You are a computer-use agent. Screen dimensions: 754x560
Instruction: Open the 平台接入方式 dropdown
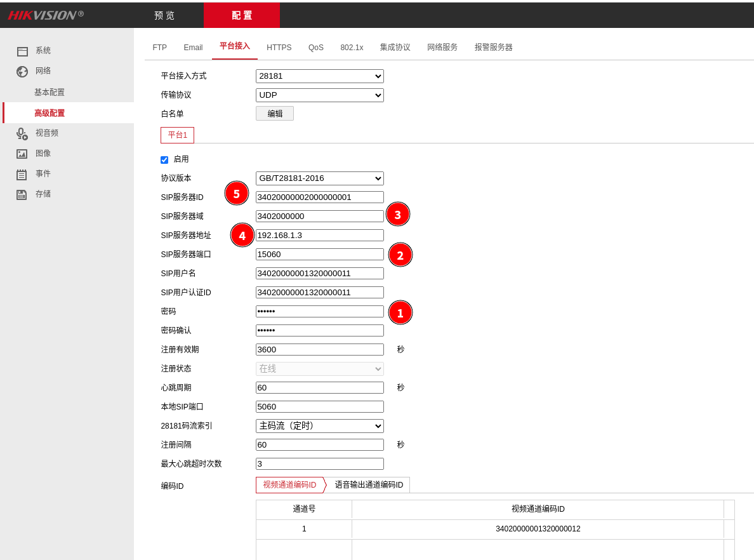tap(319, 76)
